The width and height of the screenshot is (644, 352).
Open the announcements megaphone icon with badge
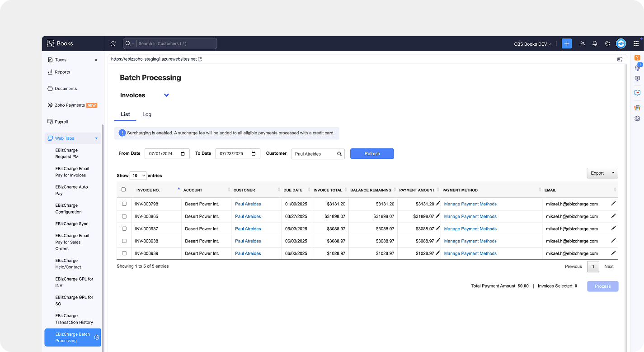637,68
